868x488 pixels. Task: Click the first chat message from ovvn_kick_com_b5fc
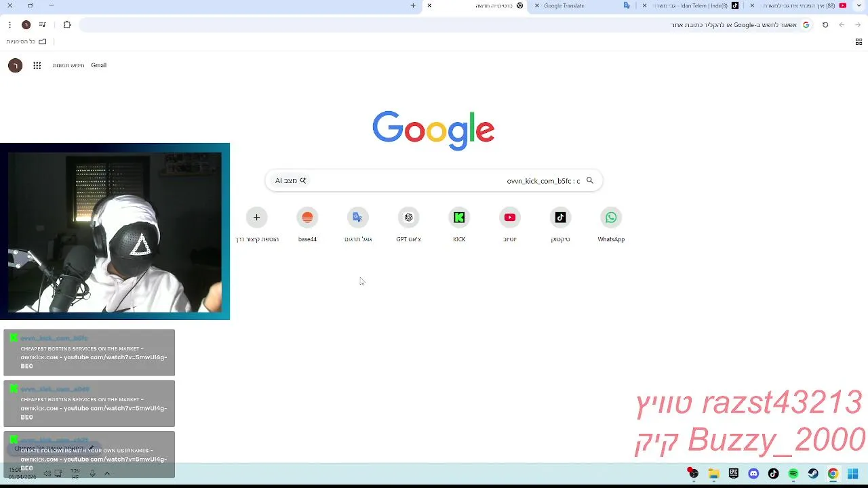pyautogui.click(x=89, y=352)
